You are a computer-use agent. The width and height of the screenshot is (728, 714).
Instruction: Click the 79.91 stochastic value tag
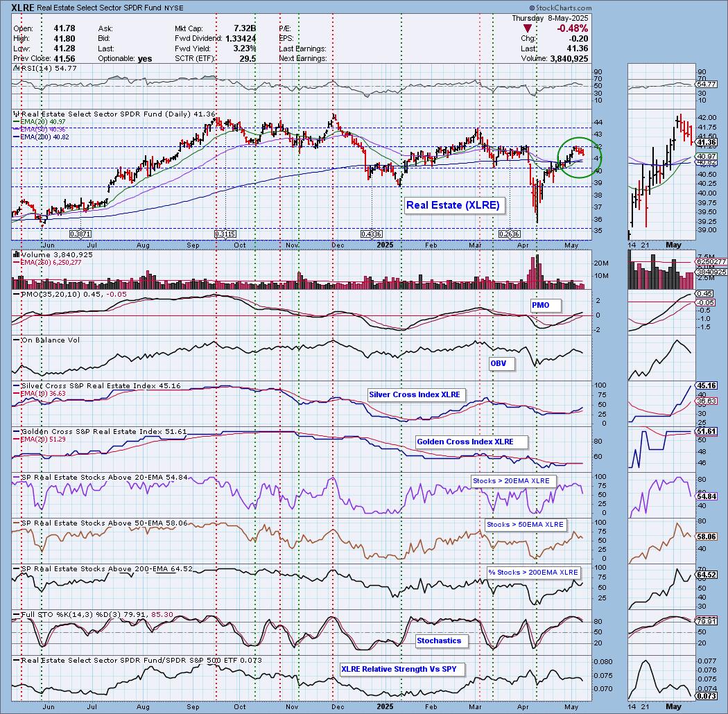[706, 621]
